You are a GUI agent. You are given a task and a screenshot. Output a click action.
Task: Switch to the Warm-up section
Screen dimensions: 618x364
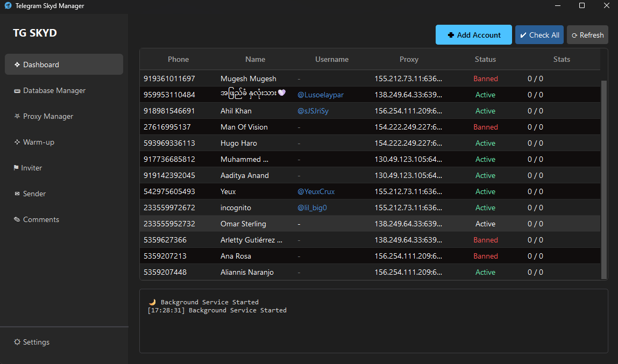(x=38, y=142)
